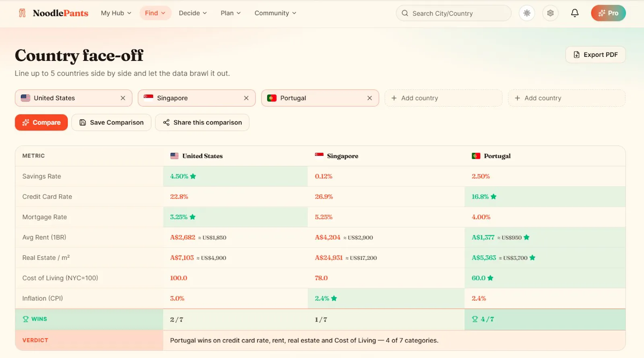
Task: Click United States credit card rate 22.8%
Action: click(x=179, y=197)
